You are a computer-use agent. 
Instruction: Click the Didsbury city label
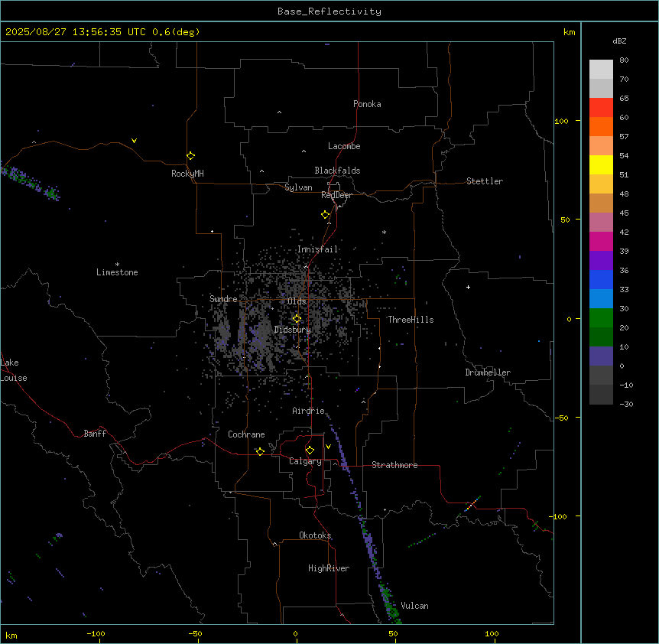pyautogui.click(x=293, y=330)
